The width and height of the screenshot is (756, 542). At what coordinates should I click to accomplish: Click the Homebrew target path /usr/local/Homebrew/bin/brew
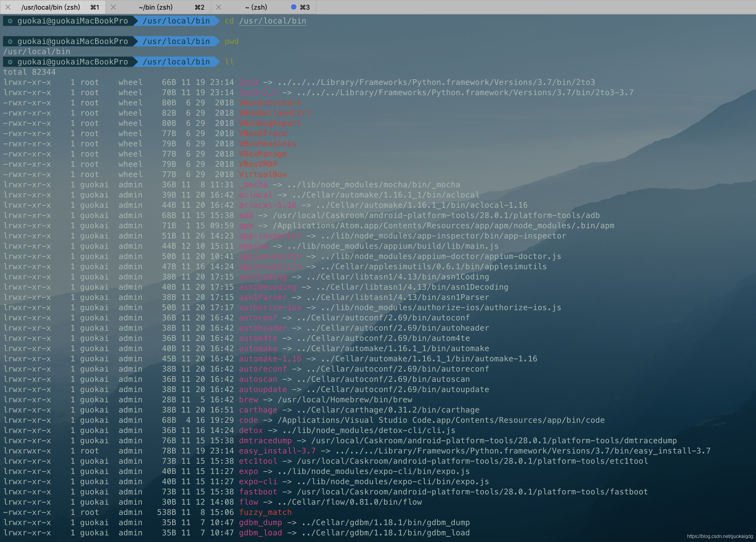(x=345, y=400)
